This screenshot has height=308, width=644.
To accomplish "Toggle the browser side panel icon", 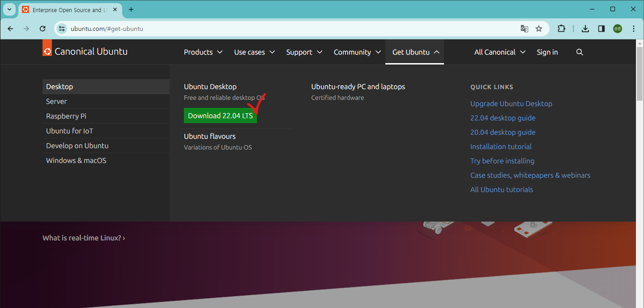I will coord(601,29).
